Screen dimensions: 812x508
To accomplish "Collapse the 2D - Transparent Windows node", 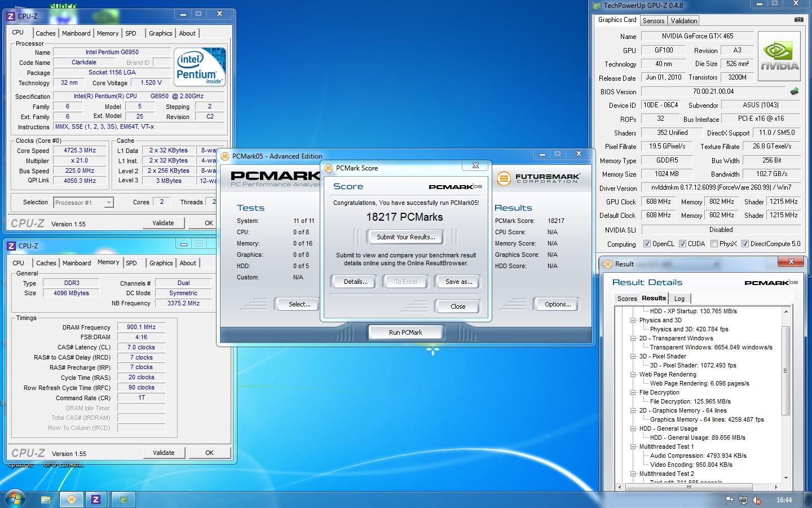I will (633, 338).
